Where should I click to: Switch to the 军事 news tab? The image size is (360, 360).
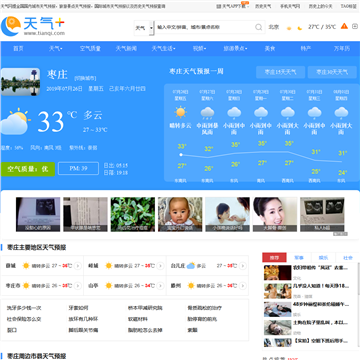[299, 258]
